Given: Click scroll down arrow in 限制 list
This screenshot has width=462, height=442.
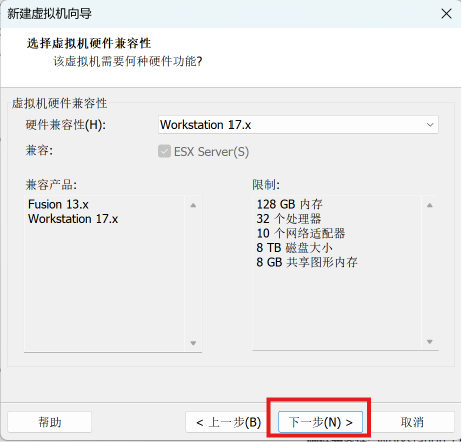Looking at the screenshot, I should click(x=430, y=342).
